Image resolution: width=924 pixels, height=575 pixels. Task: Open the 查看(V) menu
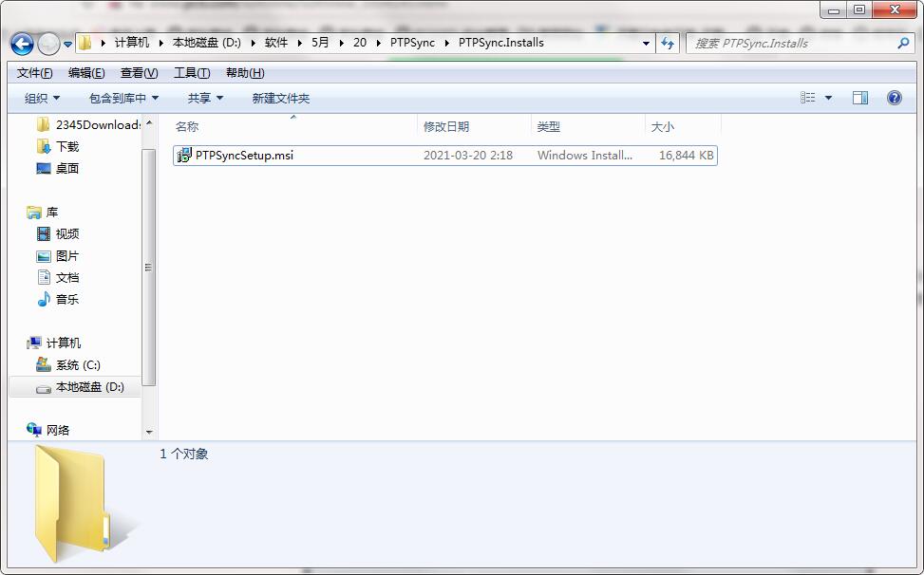pos(139,73)
